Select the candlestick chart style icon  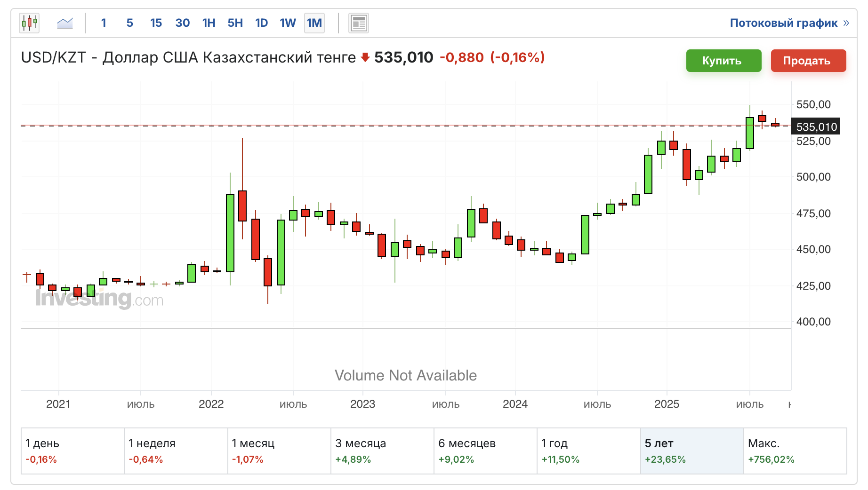pos(30,22)
